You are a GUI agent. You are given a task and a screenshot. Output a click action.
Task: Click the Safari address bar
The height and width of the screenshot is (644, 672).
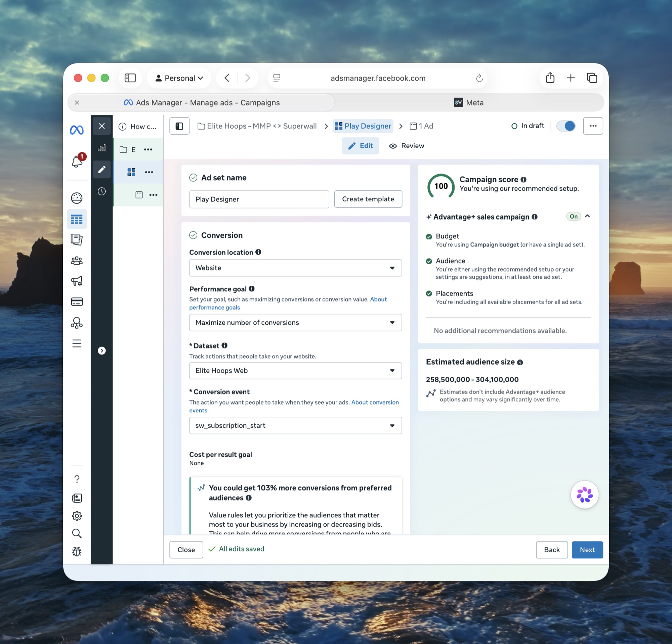(x=378, y=78)
